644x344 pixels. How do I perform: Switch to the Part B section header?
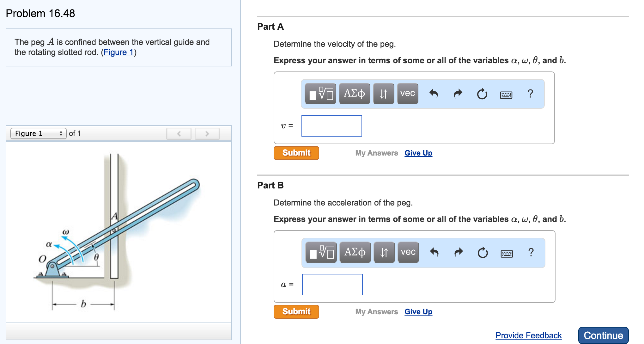coord(270,186)
